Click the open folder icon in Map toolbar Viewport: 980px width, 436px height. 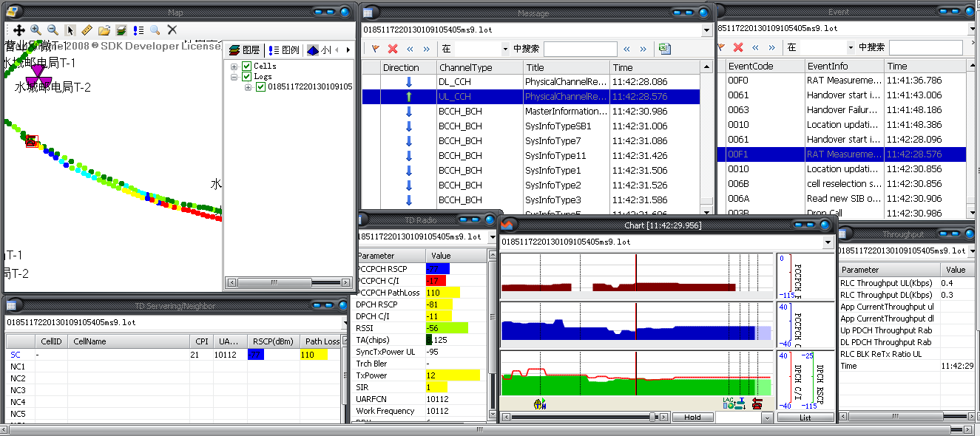pos(104,30)
